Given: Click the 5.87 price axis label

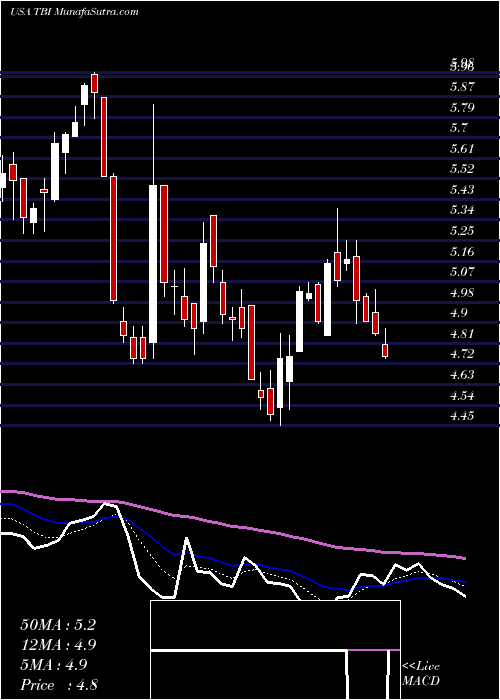Looking at the screenshot, I should pyautogui.click(x=462, y=87).
